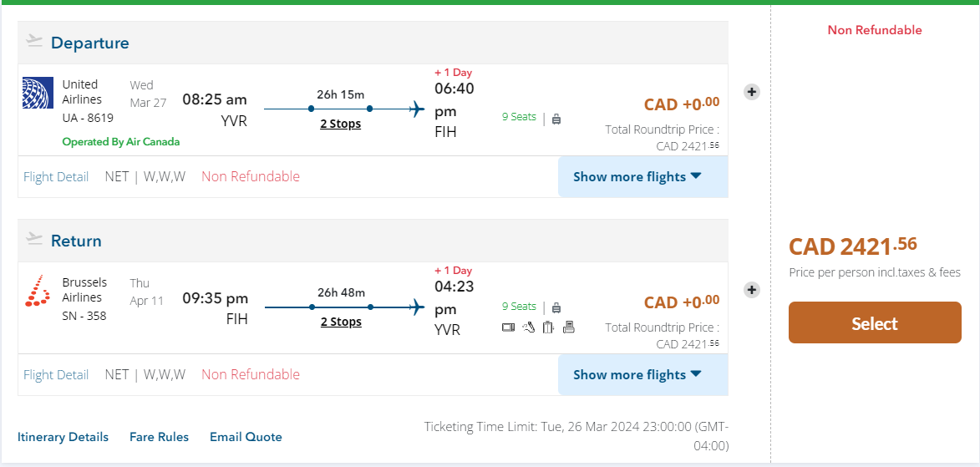Click the plane icon beside the Return heading
The image size is (980, 467).
(34, 239)
